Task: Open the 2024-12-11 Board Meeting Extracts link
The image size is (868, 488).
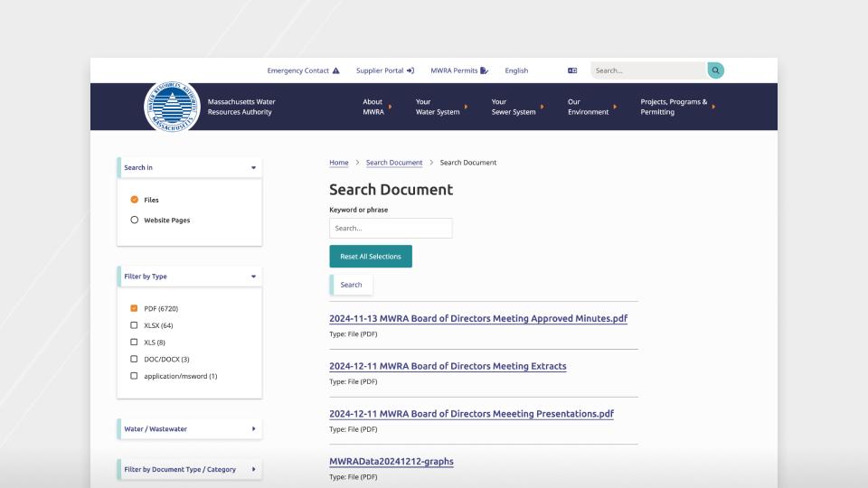Action: 448,366
